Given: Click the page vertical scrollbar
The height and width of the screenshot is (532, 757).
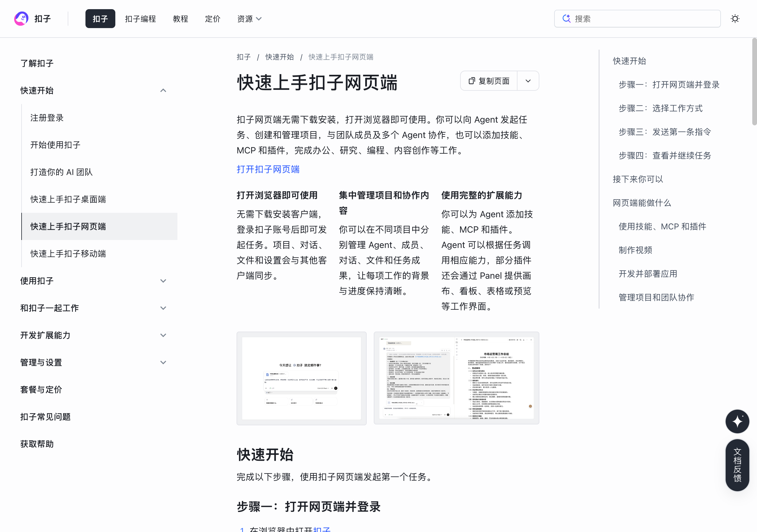Looking at the screenshot, I should (x=754, y=82).
